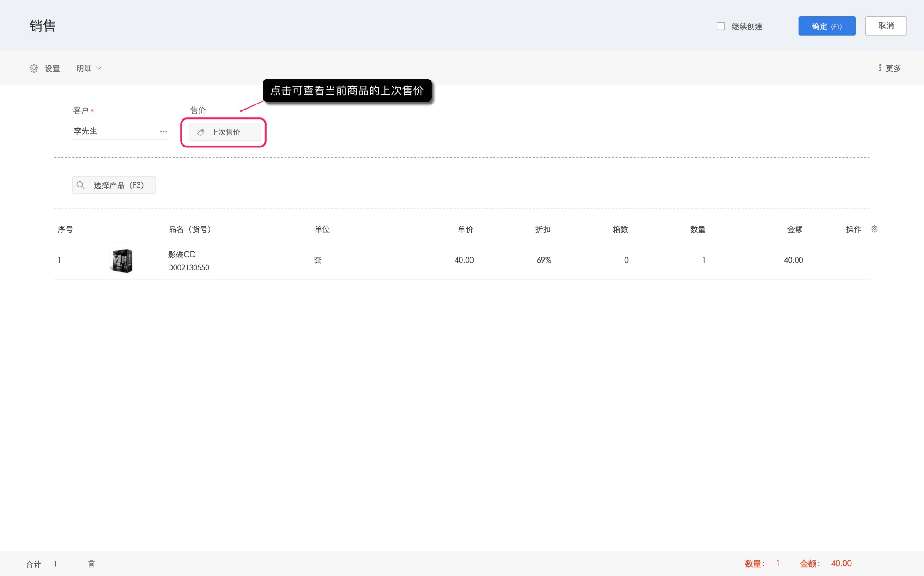The height and width of the screenshot is (576, 924).
Task: Open the 选择产品 (F3) search box
Action: [x=118, y=185]
